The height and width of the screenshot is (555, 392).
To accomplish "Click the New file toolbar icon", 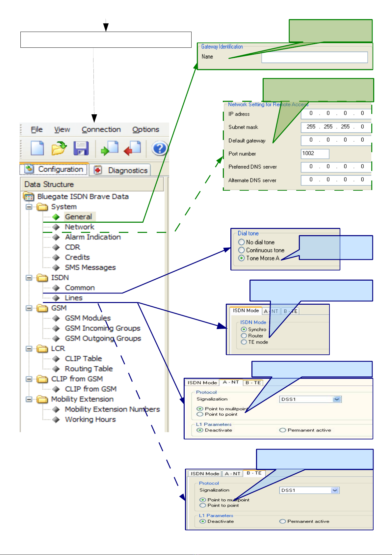I will (37, 148).
